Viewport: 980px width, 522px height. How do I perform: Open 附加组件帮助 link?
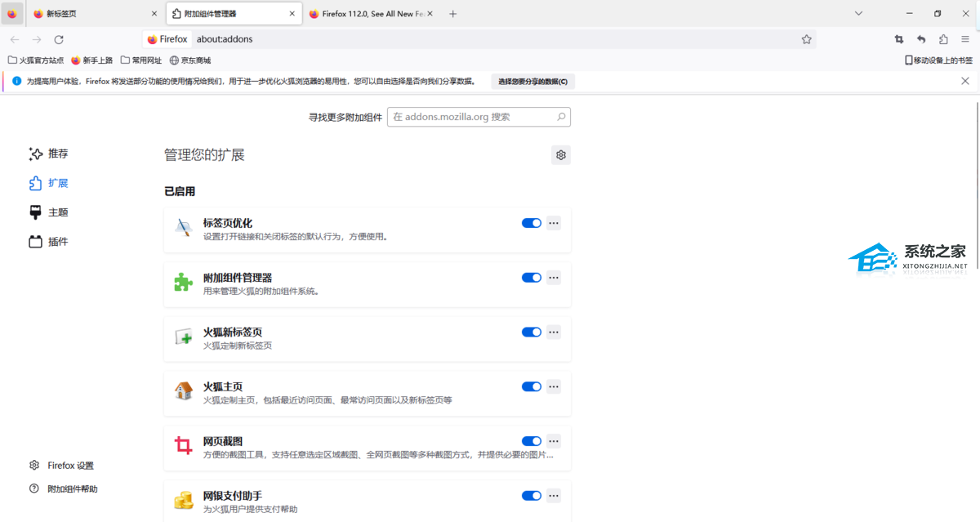coord(64,489)
